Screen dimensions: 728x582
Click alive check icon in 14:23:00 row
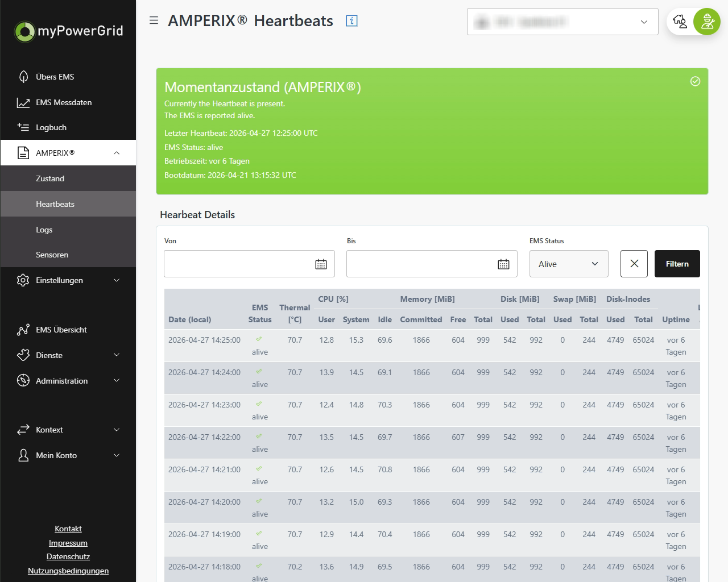(259, 404)
